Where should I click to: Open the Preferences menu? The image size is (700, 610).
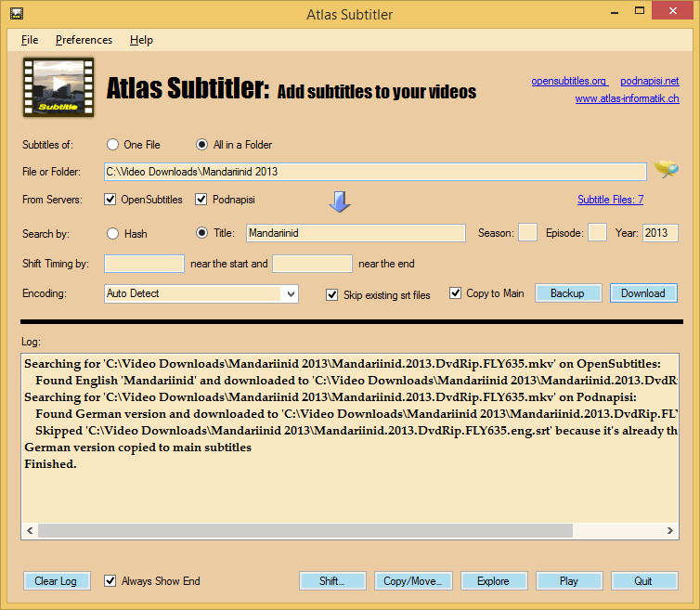[84, 40]
